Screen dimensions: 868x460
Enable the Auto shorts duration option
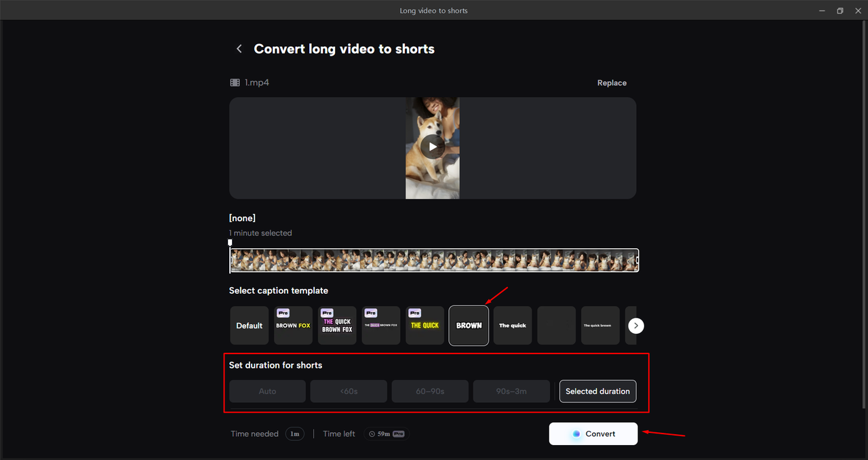click(x=267, y=391)
